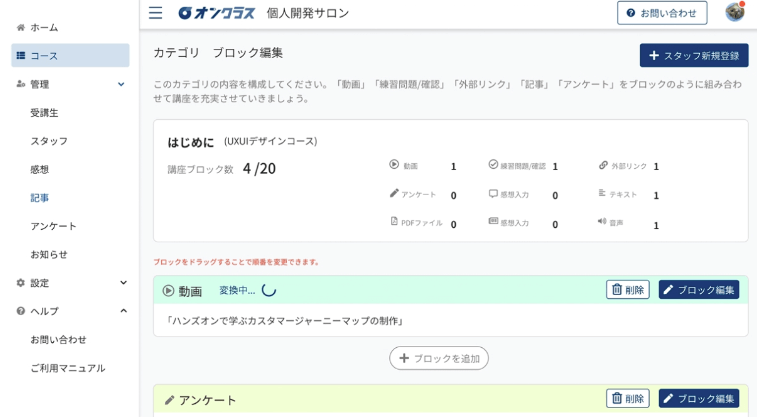Open 記事 in sidebar
This screenshot has height=417, width=757.
point(40,198)
